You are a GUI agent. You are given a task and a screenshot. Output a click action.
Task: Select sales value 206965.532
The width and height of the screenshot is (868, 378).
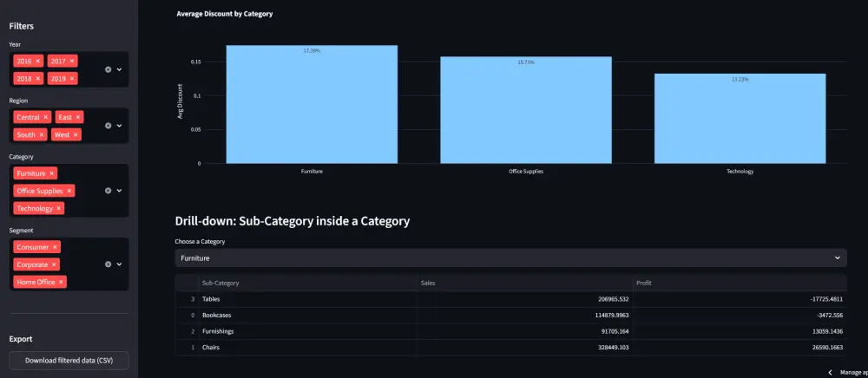(525, 299)
